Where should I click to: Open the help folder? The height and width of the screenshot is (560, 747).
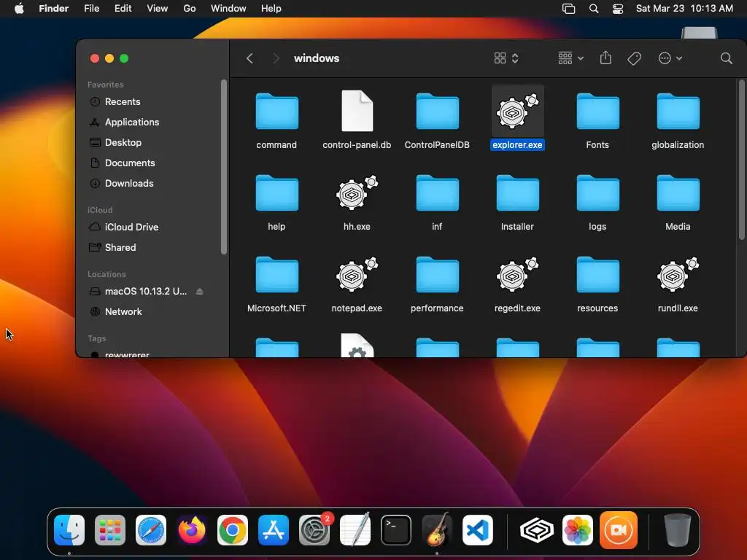[276, 192]
